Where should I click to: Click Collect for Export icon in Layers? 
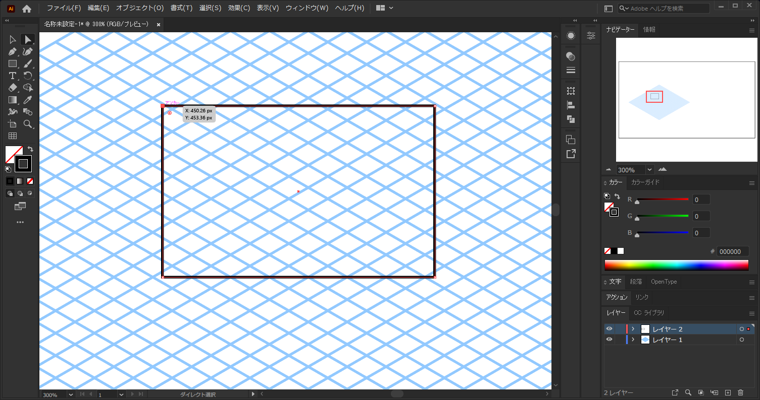pyautogui.click(x=675, y=393)
